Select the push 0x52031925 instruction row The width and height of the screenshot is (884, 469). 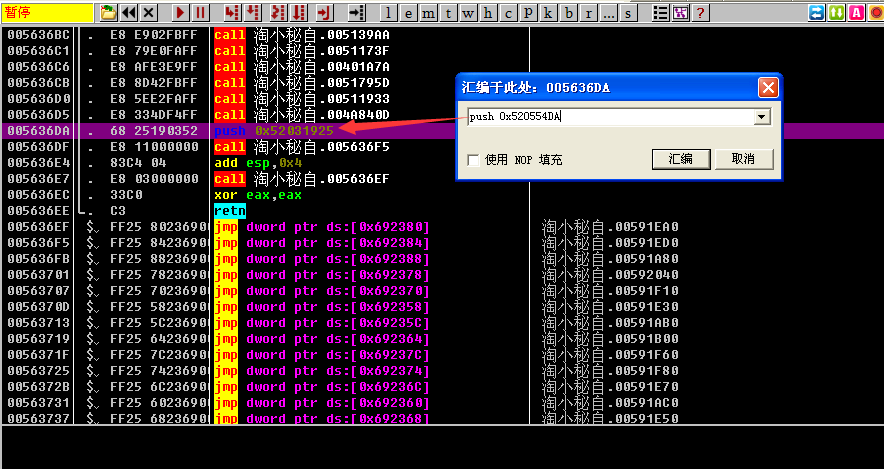(274, 131)
